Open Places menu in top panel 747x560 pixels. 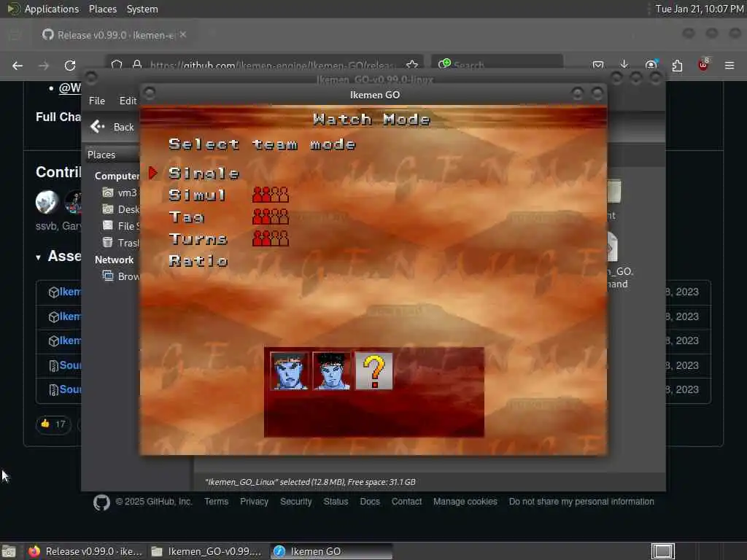tap(102, 9)
